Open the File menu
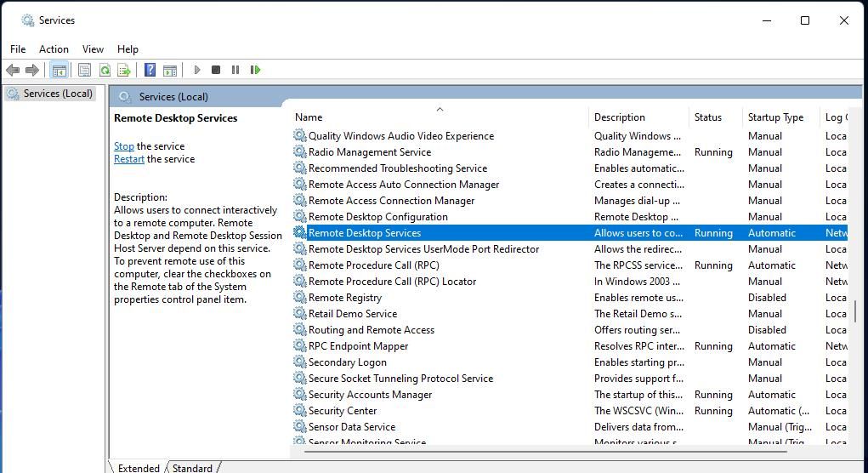The image size is (868, 473). (18, 49)
